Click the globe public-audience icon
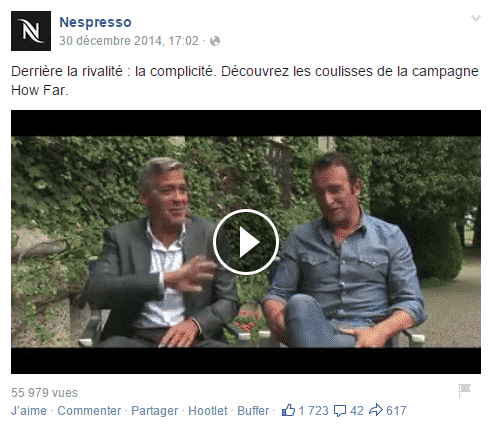 215,41
